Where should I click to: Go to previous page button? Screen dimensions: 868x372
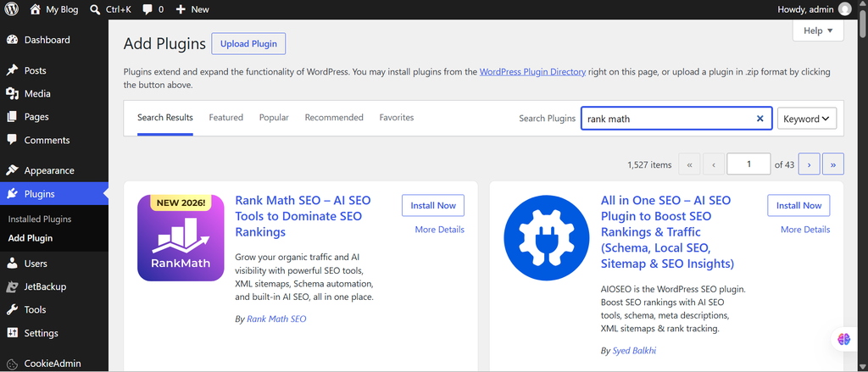coord(714,164)
